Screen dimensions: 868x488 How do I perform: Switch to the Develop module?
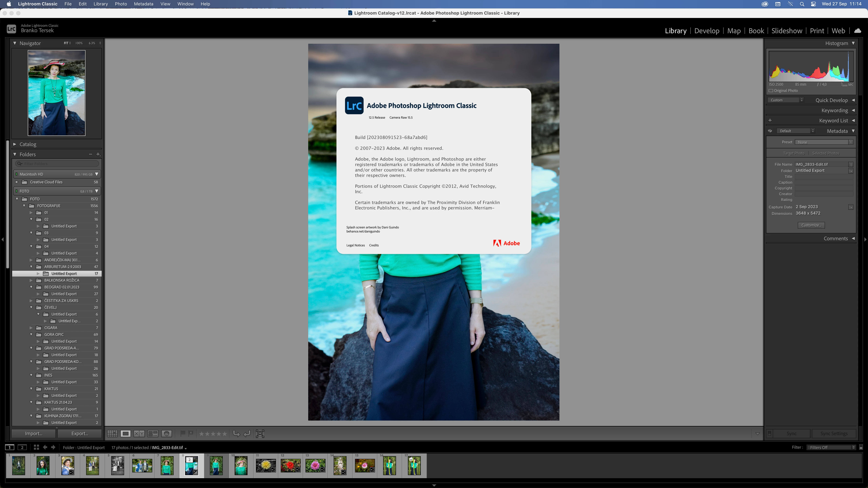(x=707, y=31)
